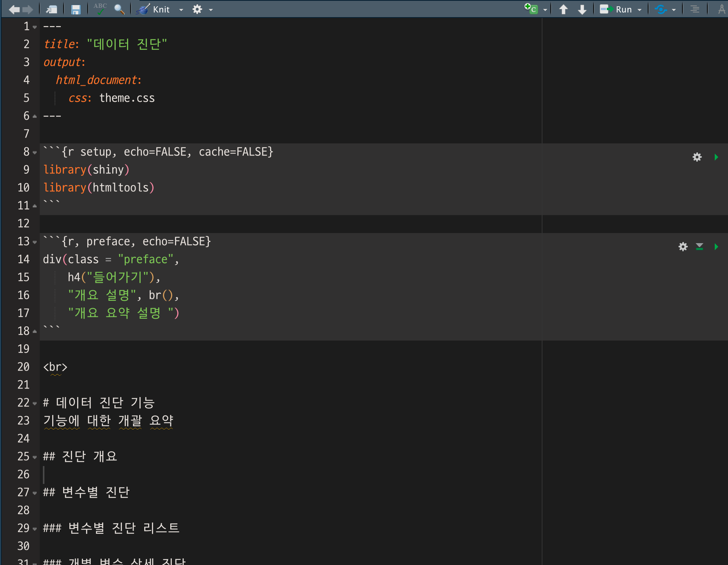The image size is (728, 565).
Task: Knit the R Markdown document
Action: tap(154, 9)
